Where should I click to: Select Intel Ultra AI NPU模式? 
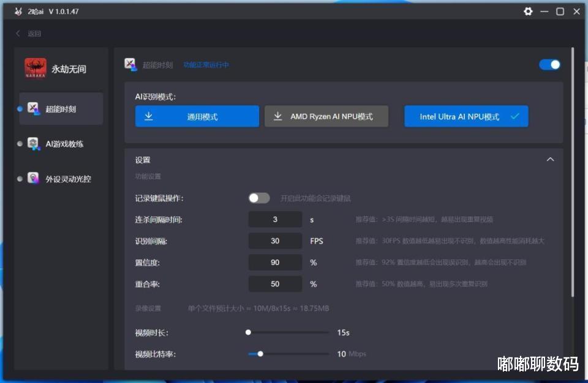pos(466,116)
